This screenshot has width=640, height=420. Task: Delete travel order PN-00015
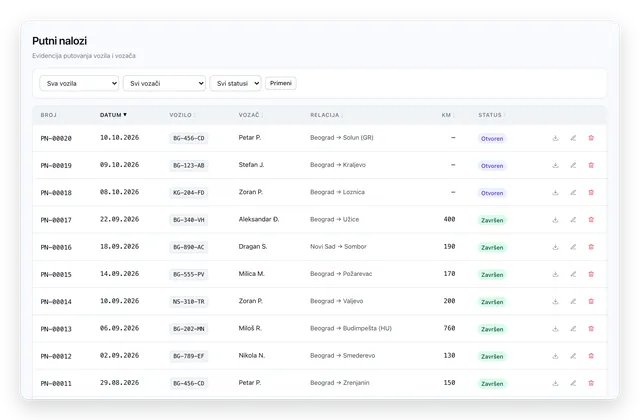[x=591, y=274]
